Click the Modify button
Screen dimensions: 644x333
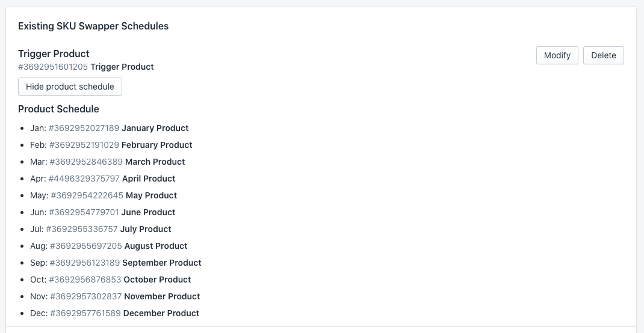click(557, 55)
